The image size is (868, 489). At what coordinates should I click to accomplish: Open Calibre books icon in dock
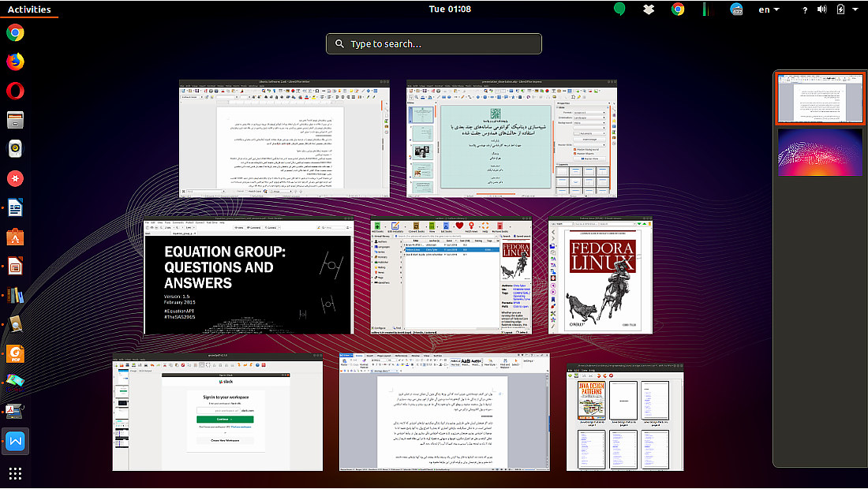click(x=15, y=296)
